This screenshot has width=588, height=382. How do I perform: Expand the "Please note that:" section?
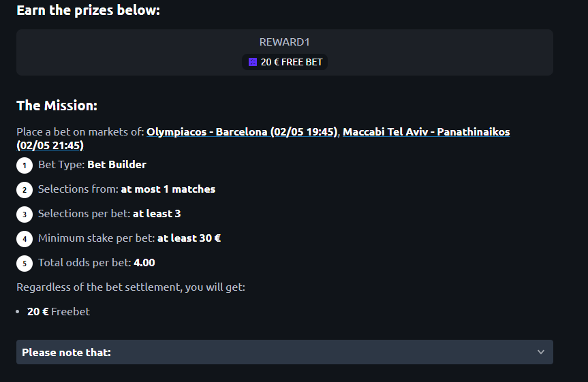click(285, 352)
